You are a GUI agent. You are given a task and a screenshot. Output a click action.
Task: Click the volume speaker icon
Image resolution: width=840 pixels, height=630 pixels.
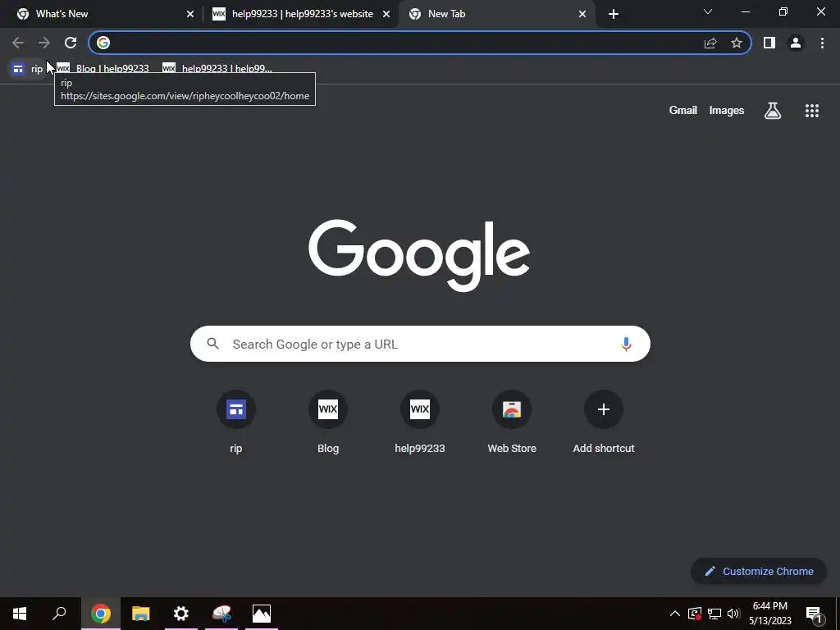733,614
